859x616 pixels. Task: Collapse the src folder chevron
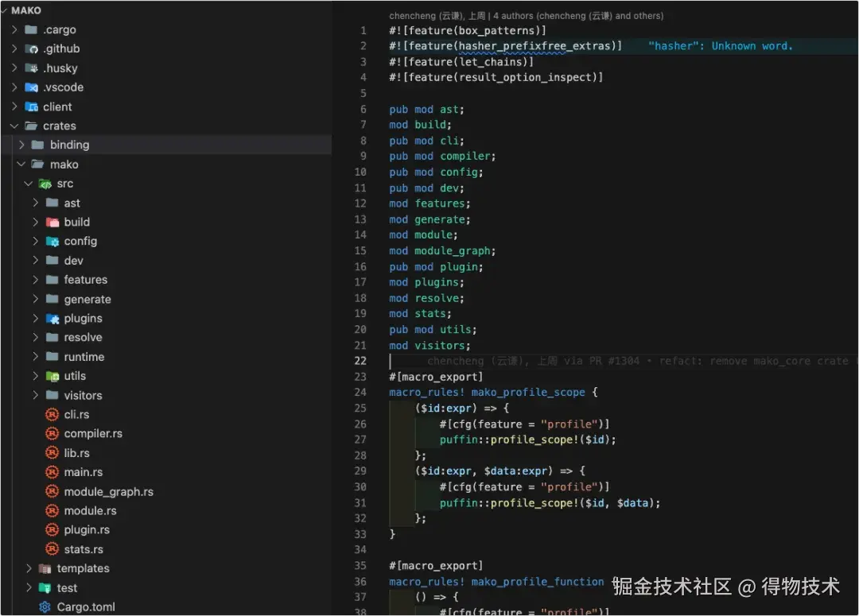pos(29,184)
